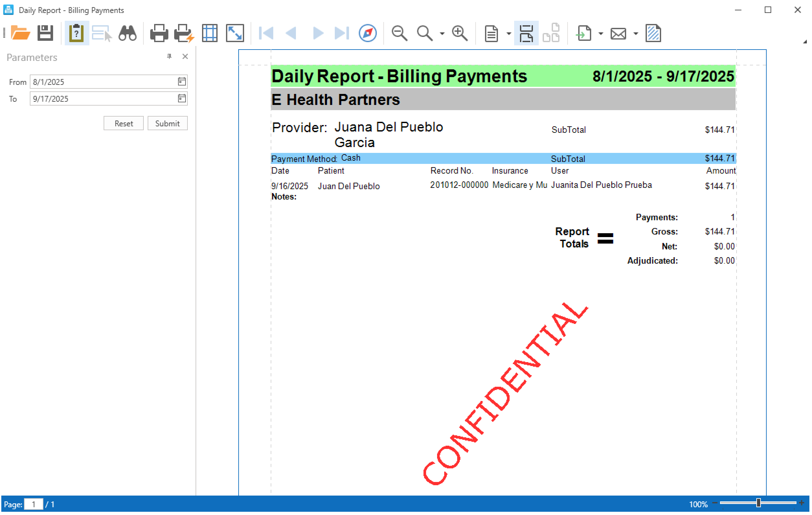Expand the Send email dropdown arrow

point(636,34)
